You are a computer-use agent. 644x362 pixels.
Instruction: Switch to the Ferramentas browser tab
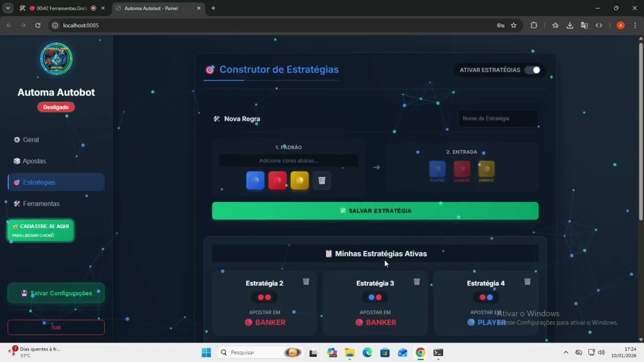pyautogui.click(x=61, y=8)
